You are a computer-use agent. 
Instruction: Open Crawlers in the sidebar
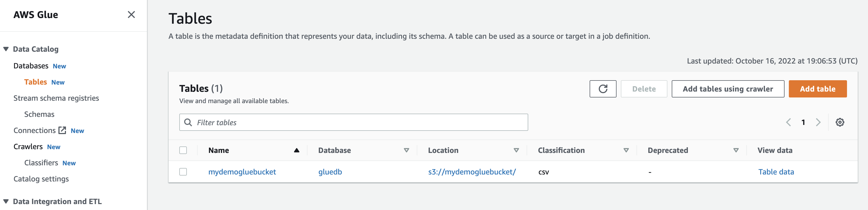[28, 147]
